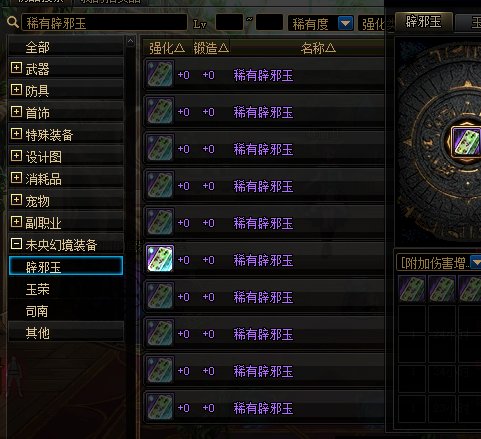The height and width of the screenshot is (439, 481).
Task: Sort by 强化 column header
Action: coord(167,48)
